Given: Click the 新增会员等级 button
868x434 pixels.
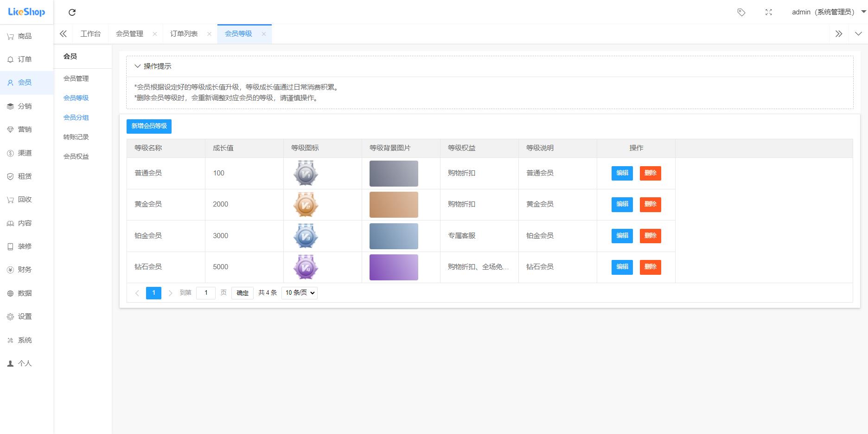Looking at the screenshot, I should pyautogui.click(x=149, y=126).
